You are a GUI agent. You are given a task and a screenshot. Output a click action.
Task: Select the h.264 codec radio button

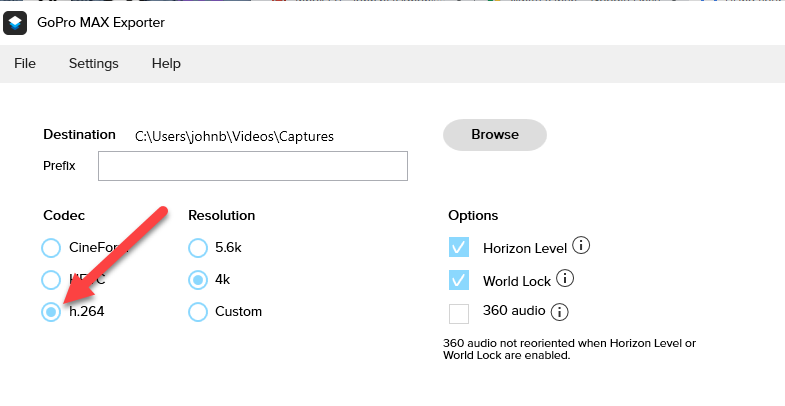[51, 312]
